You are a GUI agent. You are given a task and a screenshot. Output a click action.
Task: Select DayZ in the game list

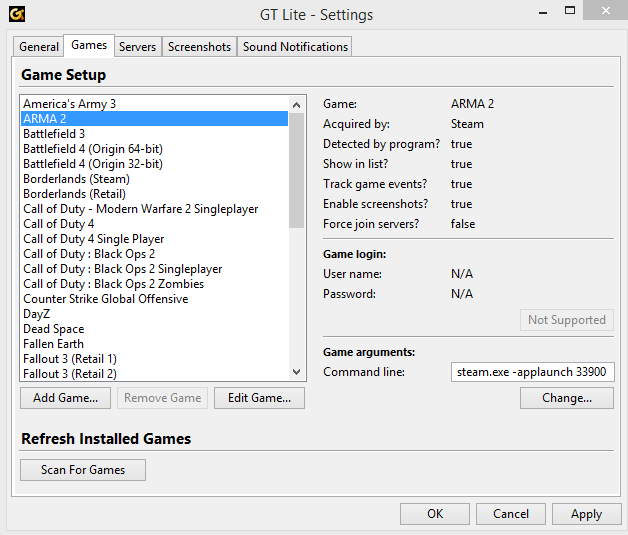pyautogui.click(x=155, y=314)
